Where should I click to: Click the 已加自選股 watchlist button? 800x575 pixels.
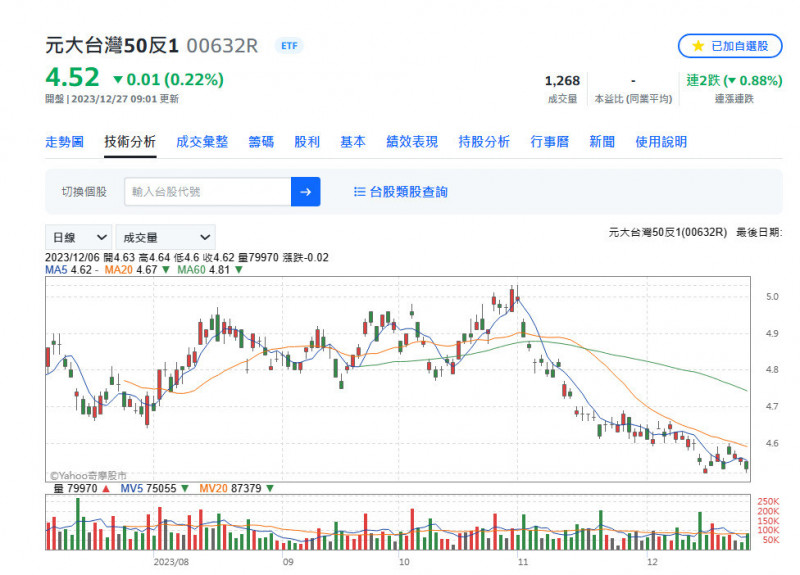730,46
